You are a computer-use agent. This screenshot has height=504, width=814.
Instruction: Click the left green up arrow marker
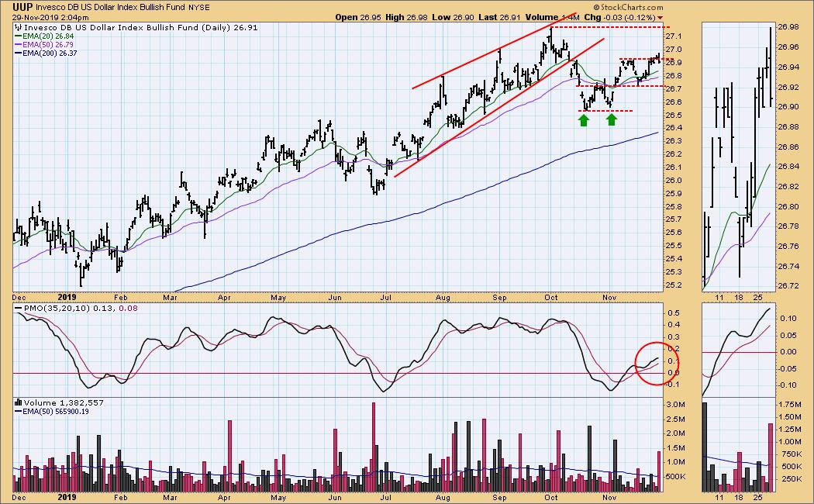tap(584, 120)
